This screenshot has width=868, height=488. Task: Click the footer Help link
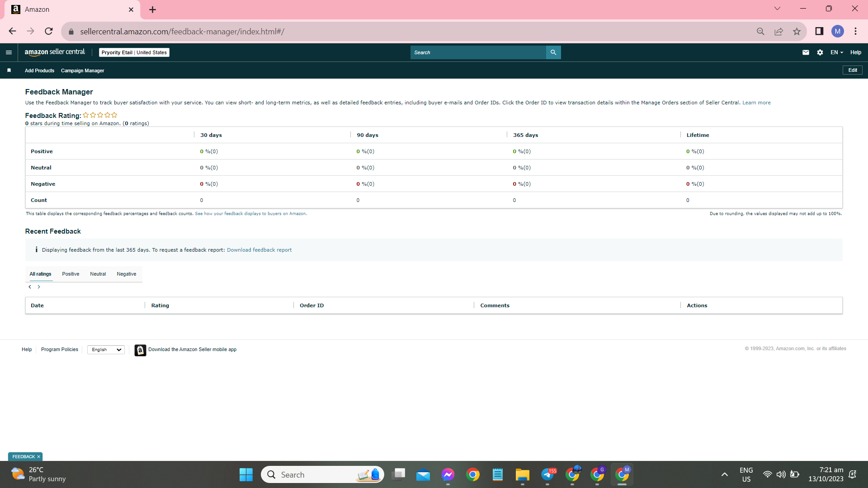point(27,350)
